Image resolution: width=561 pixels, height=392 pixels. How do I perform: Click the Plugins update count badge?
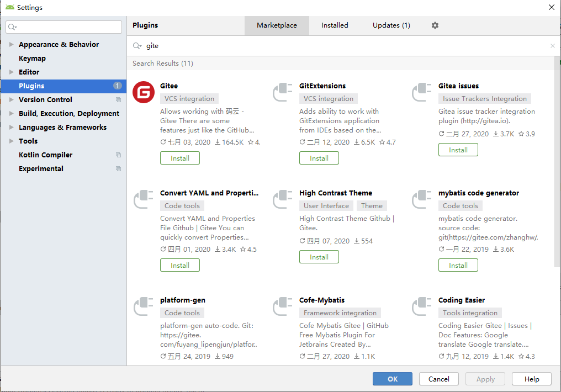point(118,86)
